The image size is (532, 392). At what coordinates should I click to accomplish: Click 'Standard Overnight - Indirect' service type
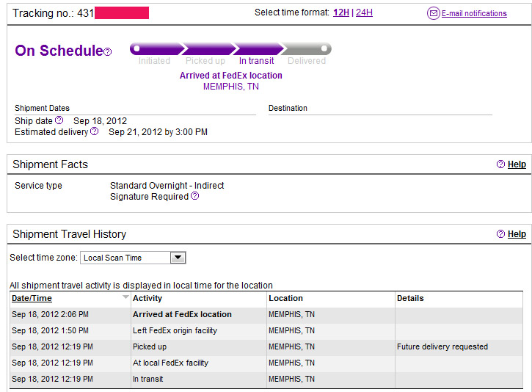point(167,185)
